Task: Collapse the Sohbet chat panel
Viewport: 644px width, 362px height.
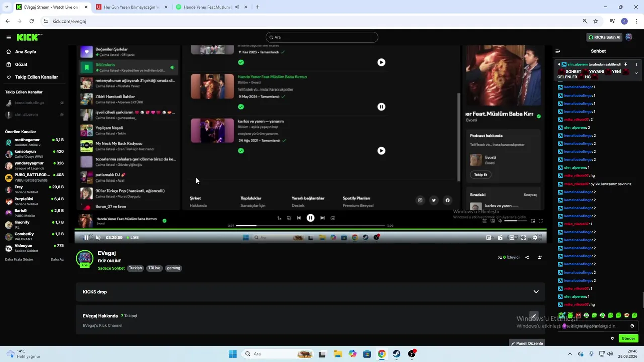Action: [558, 51]
